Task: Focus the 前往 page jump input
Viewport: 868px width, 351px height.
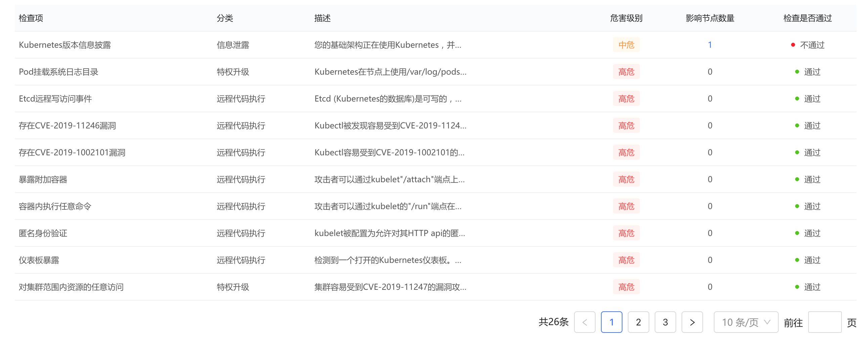Action: click(825, 322)
